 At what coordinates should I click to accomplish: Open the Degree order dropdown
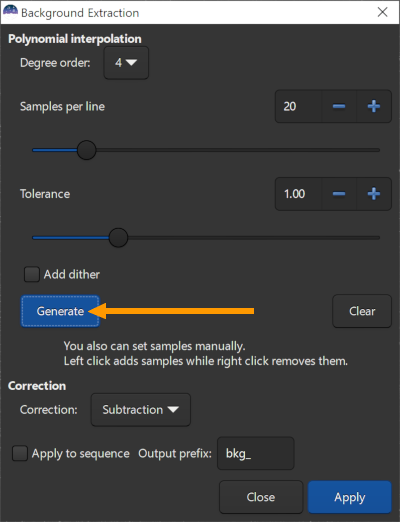126,63
